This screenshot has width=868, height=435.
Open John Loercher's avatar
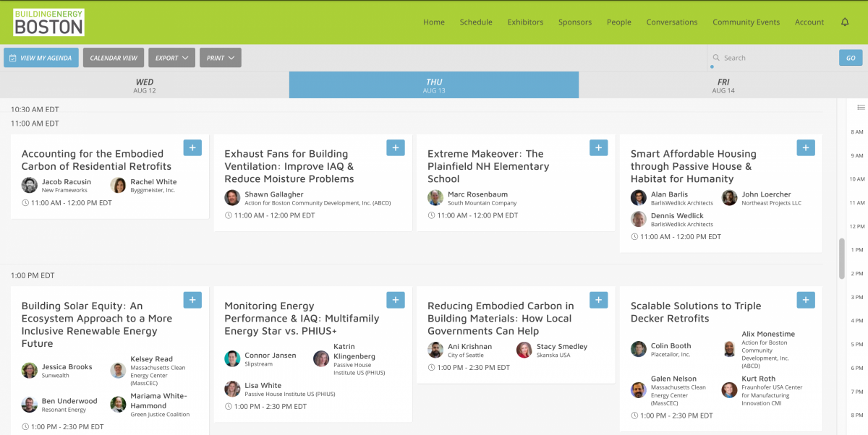pyautogui.click(x=729, y=198)
